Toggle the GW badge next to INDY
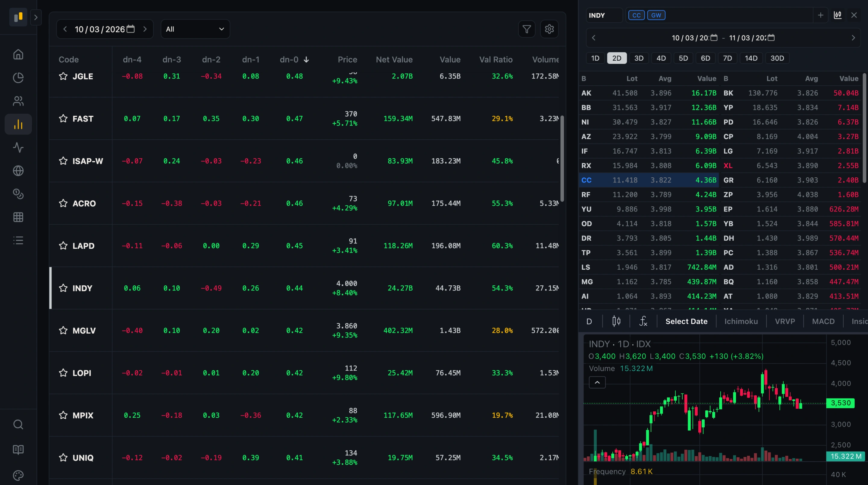The image size is (868, 485). [656, 15]
